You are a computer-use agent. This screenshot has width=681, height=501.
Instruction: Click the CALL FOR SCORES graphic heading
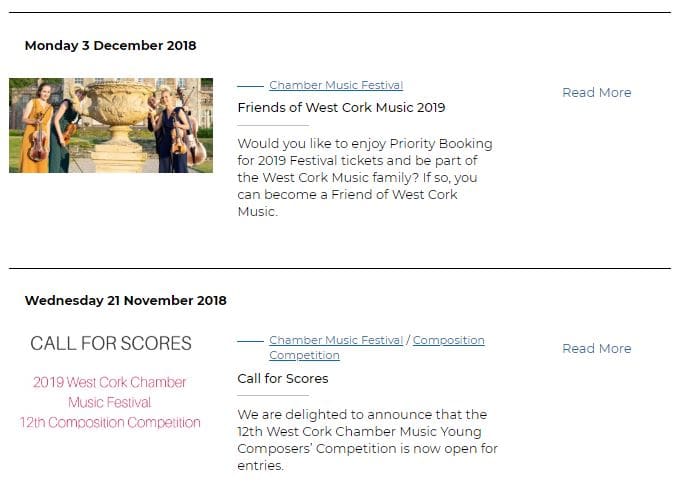pos(111,343)
